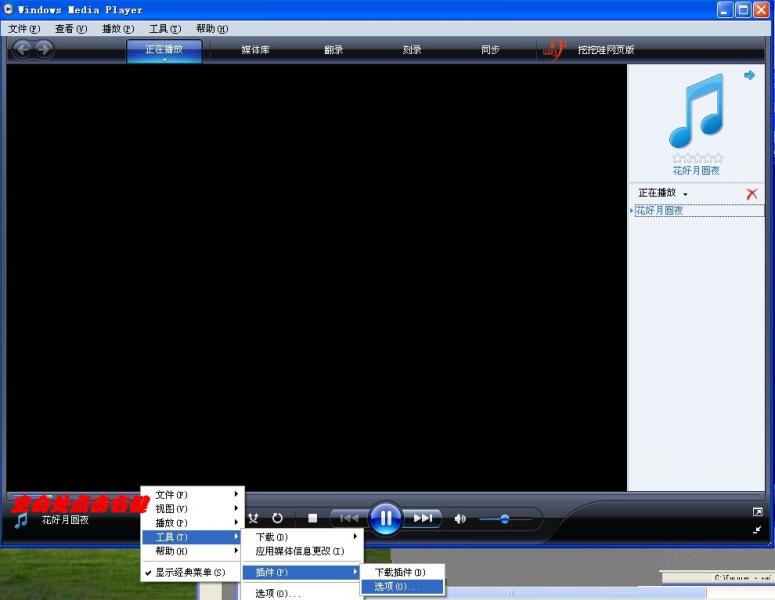The height and width of the screenshot is (600, 775).
Task: Click the red X clear playlist icon
Action: [x=752, y=193]
